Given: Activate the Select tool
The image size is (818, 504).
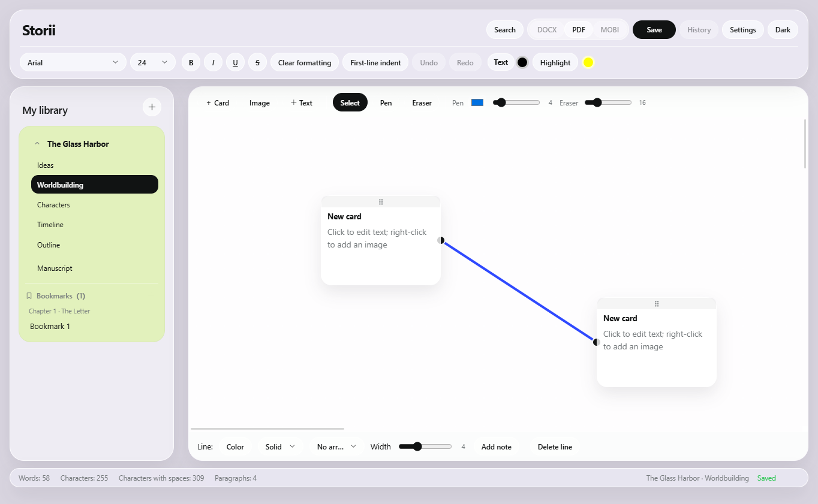Looking at the screenshot, I should (x=350, y=102).
